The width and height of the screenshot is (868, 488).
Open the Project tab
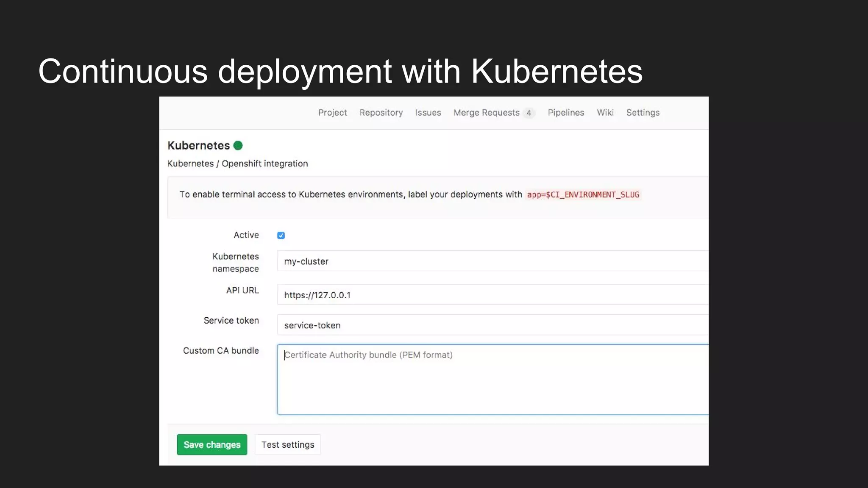pyautogui.click(x=332, y=113)
